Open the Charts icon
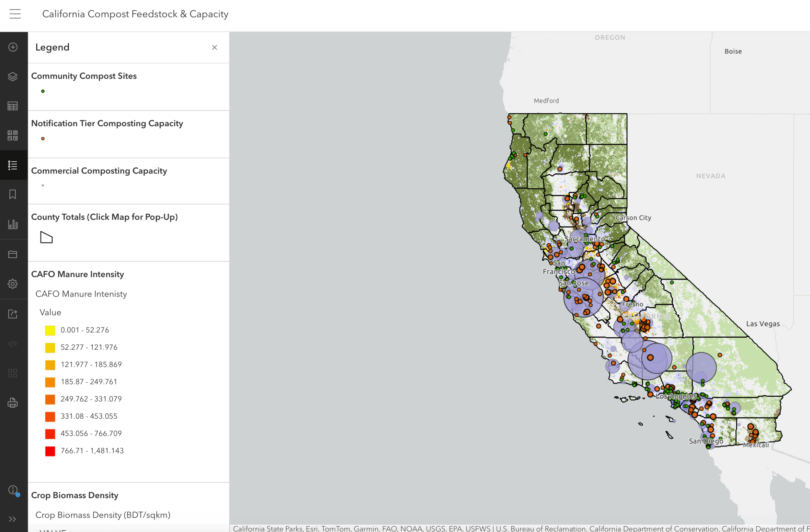This screenshot has height=532, width=810. (x=13, y=224)
